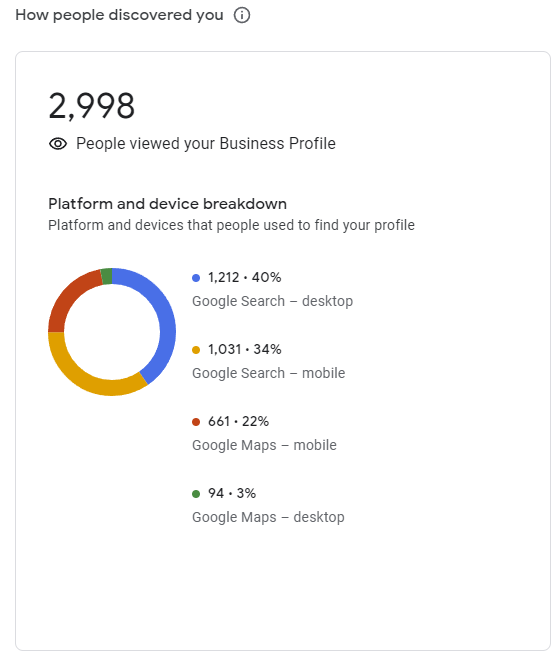
Task: Click the info icon beside the heading
Action: (x=242, y=15)
